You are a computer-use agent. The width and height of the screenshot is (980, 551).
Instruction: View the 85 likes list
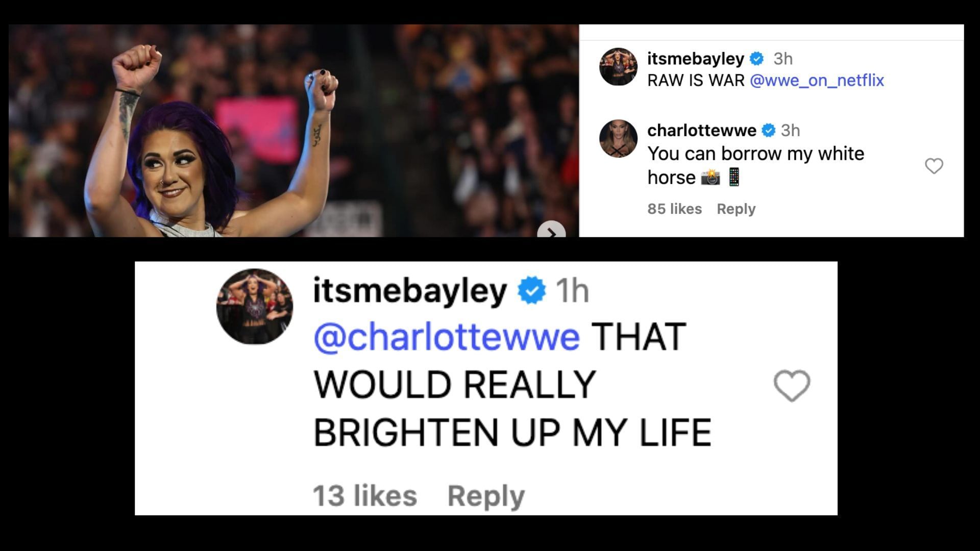pos(674,209)
